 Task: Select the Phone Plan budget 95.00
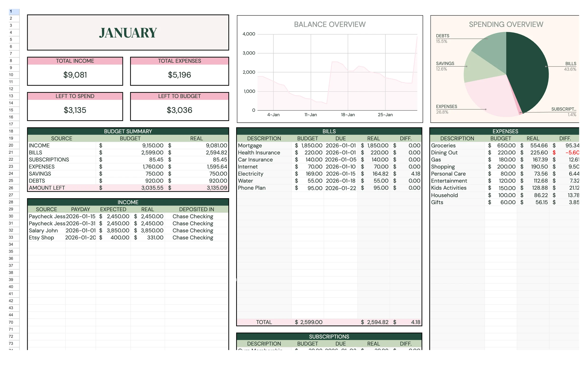(x=308, y=188)
